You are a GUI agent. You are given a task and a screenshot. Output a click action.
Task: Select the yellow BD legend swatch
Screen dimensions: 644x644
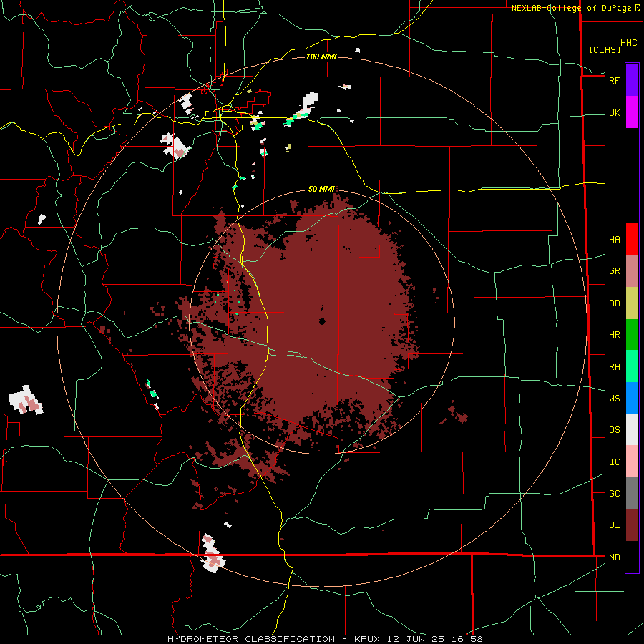(x=632, y=303)
